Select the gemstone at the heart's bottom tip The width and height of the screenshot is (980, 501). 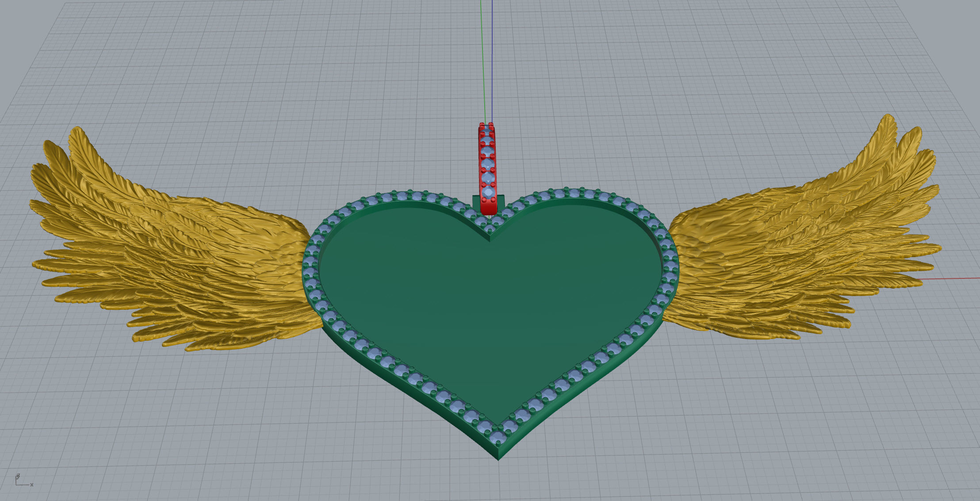coord(498,438)
